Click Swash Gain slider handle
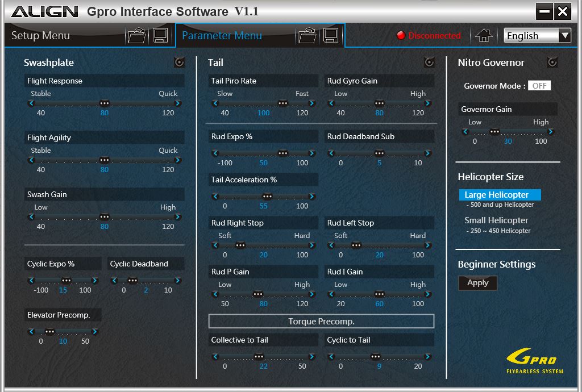 [105, 216]
